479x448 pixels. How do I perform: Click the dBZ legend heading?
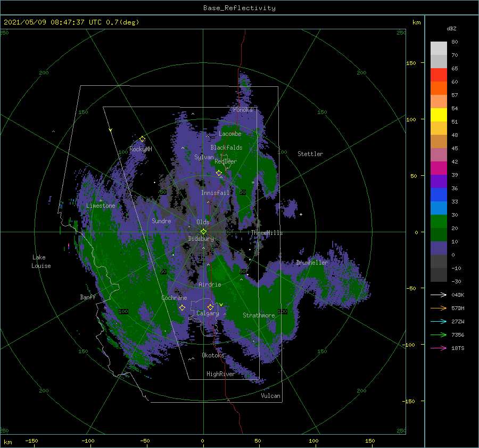pos(451,29)
